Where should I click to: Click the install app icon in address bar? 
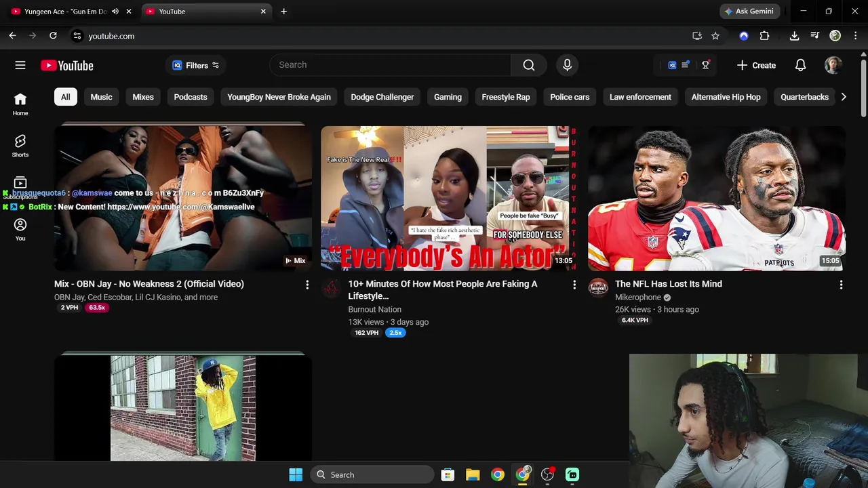point(696,36)
